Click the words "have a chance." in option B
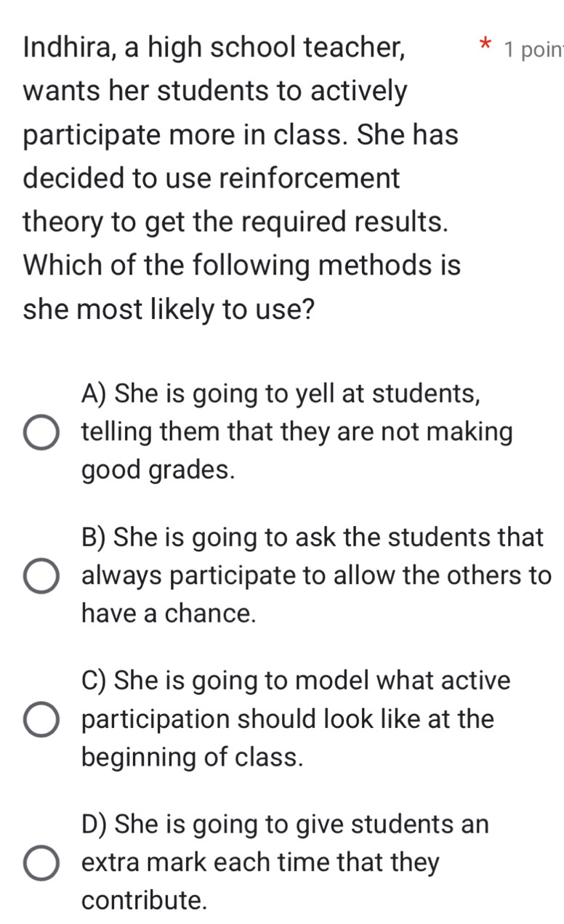The image size is (564, 924). click(169, 615)
